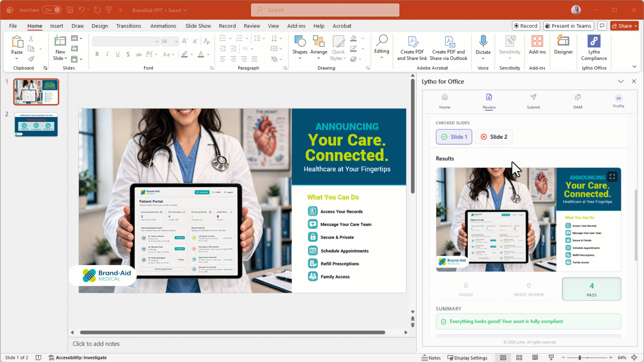The image size is (644, 362).
Task: Select slide 2 thumbnail
Action: click(x=36, y=124)
